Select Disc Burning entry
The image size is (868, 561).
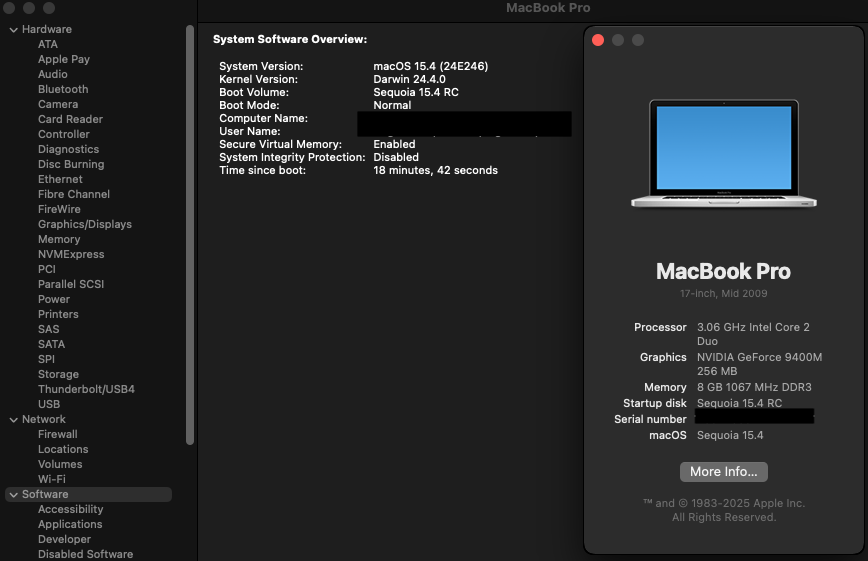[71, 164]
